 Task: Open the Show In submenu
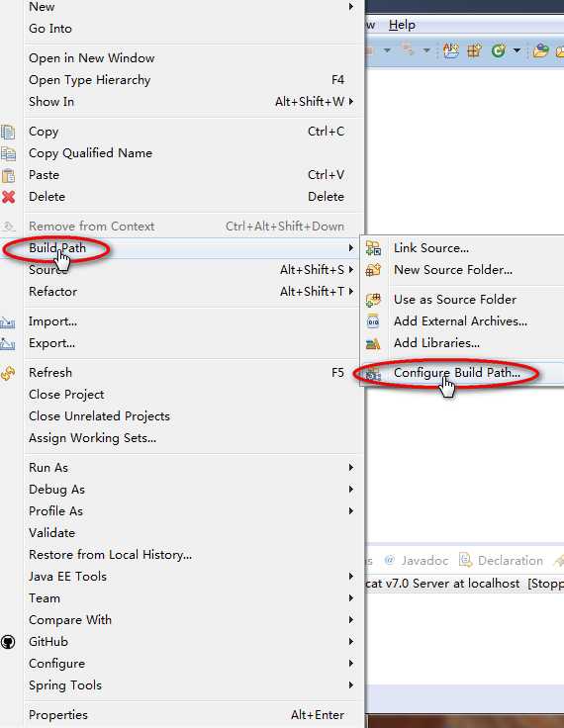(193, 102)
